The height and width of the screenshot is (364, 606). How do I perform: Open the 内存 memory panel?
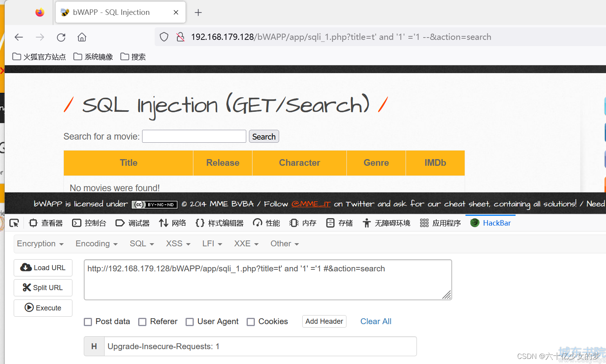coord(303,223)
